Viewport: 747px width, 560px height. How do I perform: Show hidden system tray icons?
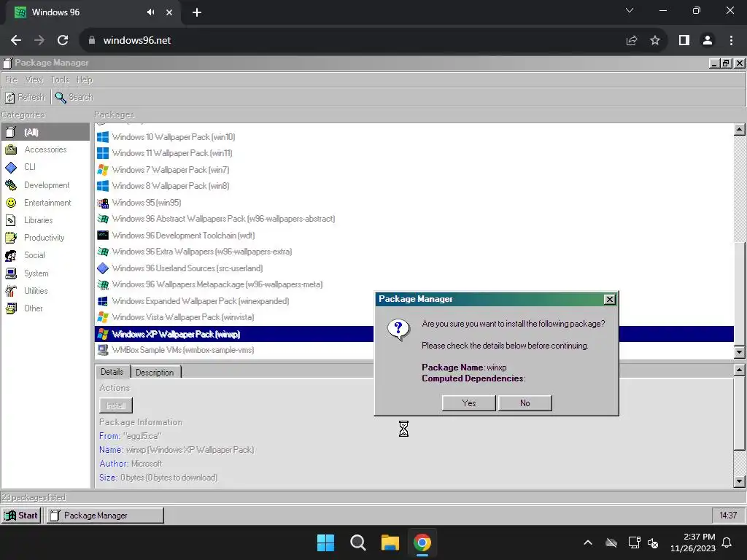588,542
